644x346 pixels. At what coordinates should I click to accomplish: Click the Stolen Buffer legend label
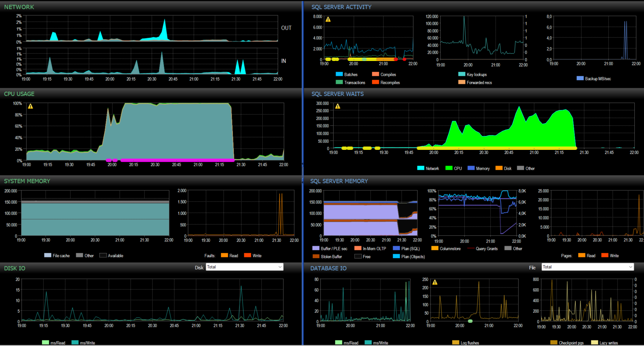(x=331, y=257)
